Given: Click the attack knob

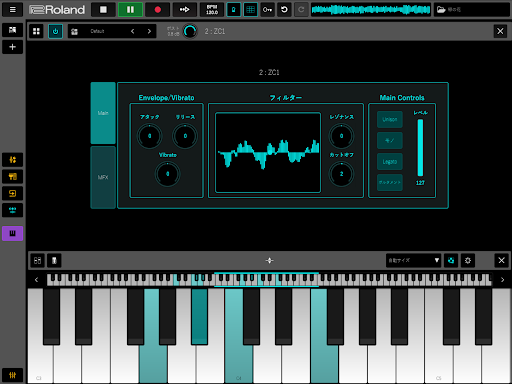Looking at the screenshot, I should coord(149,136).
